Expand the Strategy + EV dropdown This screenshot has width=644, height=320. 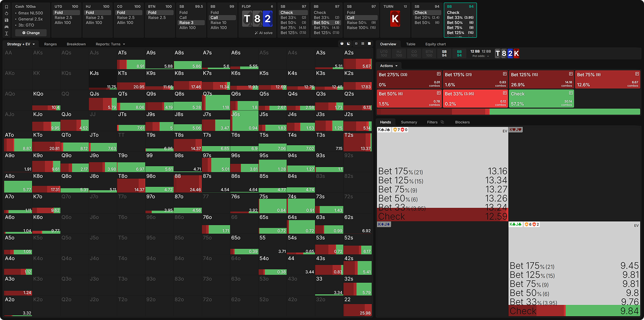pyautogui.click(x=21, y=44)
